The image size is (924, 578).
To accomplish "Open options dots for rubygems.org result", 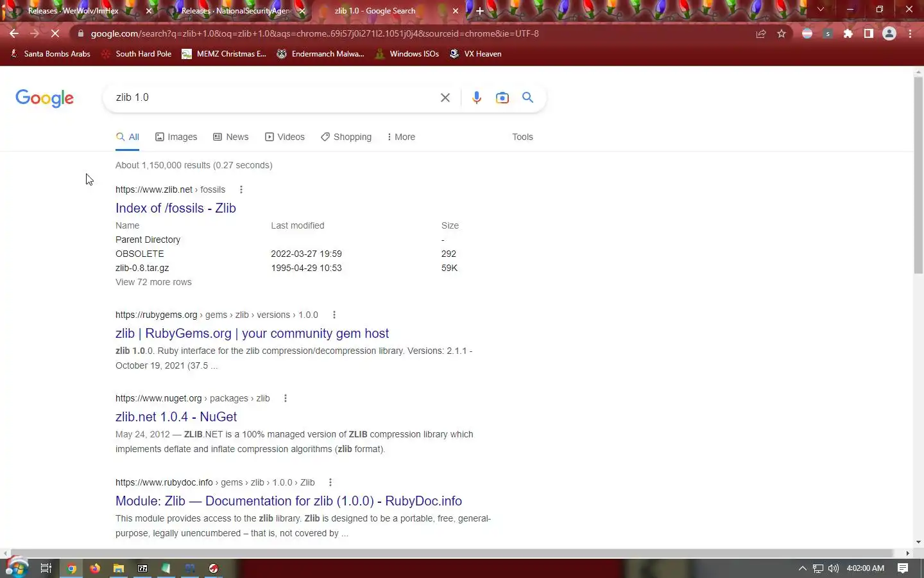I will 334,315.
